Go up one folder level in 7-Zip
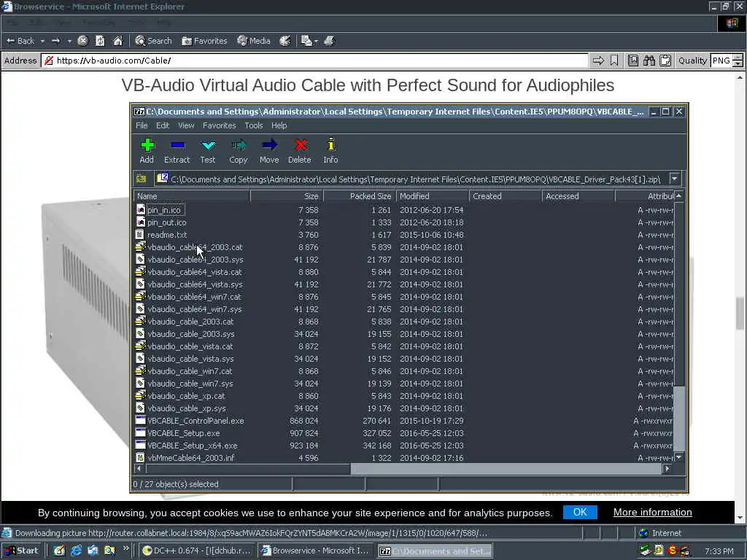 [x=142, y=179]
